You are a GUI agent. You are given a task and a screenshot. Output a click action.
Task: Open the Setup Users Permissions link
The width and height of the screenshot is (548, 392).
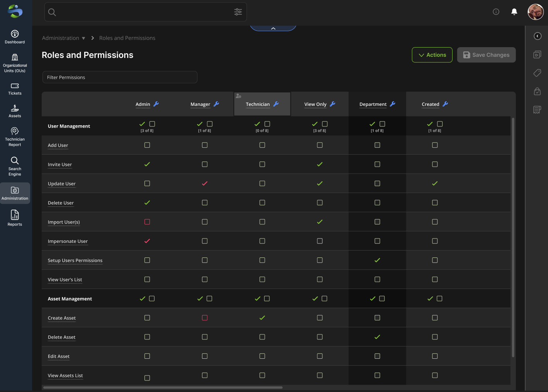pyautogui.click(x=75, y=261)
